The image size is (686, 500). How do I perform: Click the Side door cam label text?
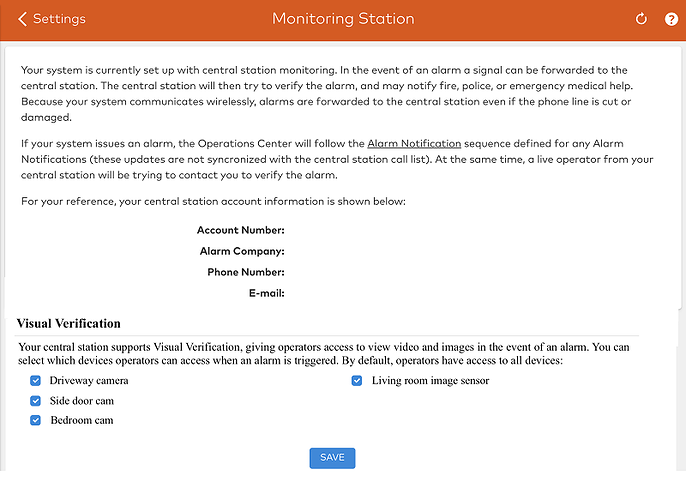click(82, 401)
